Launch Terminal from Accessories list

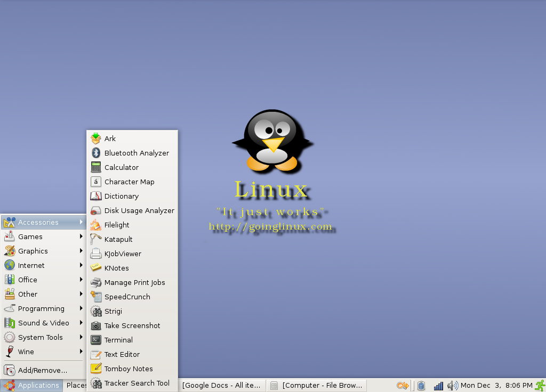coord(132,340)
